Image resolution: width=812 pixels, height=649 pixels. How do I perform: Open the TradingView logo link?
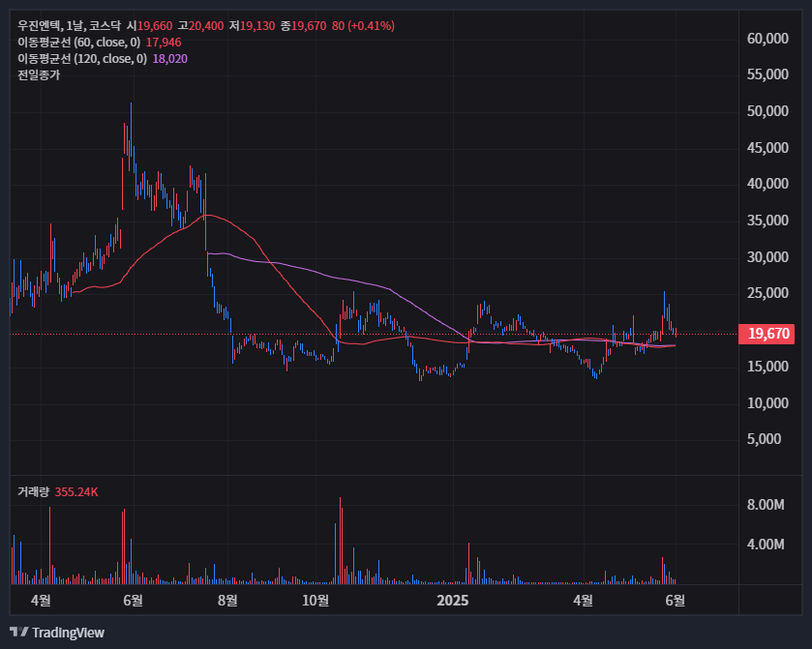click(57, 633)
